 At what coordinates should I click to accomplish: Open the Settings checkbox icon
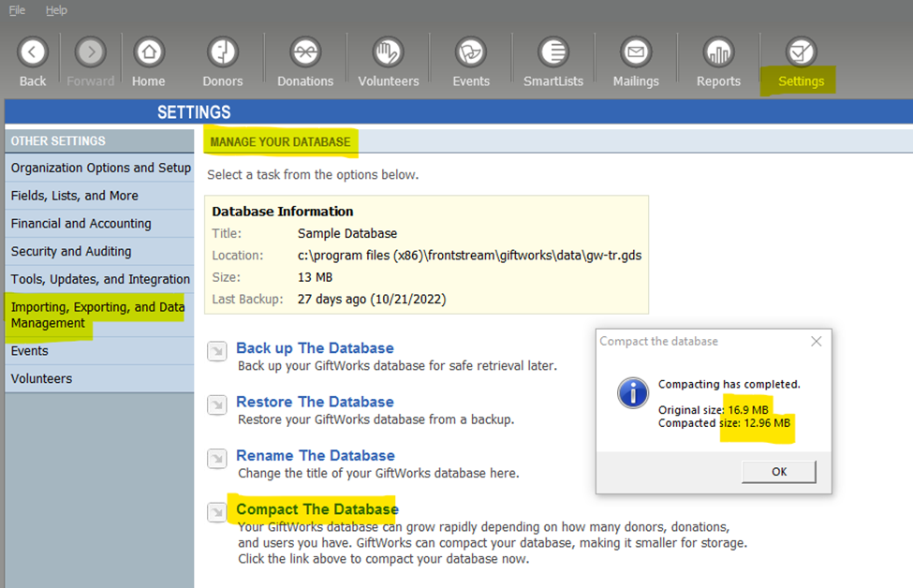(x=802, y=52)
